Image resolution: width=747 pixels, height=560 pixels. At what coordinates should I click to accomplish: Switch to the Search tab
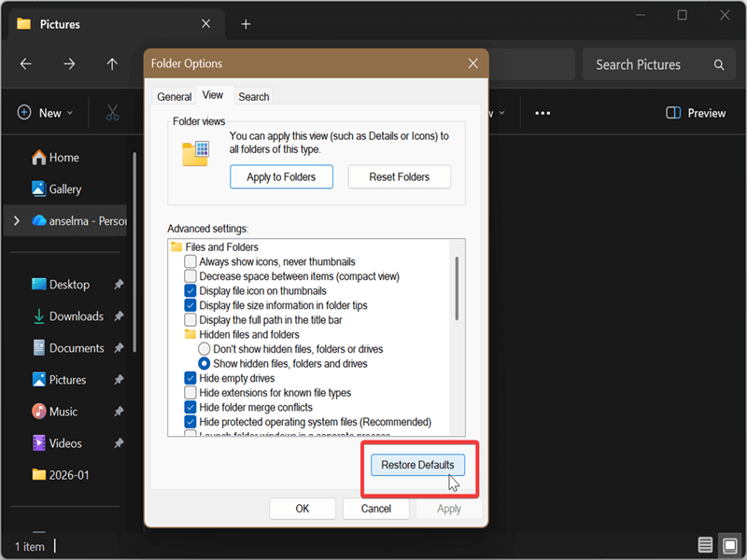click(253, 96)
